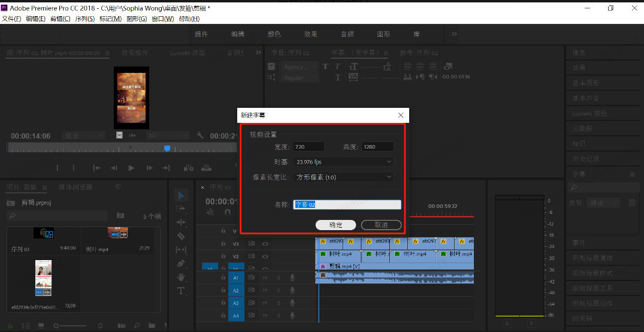Expand the workspace overflow chevrons
This screenshot has height=332, width=644.
[454, 34]
